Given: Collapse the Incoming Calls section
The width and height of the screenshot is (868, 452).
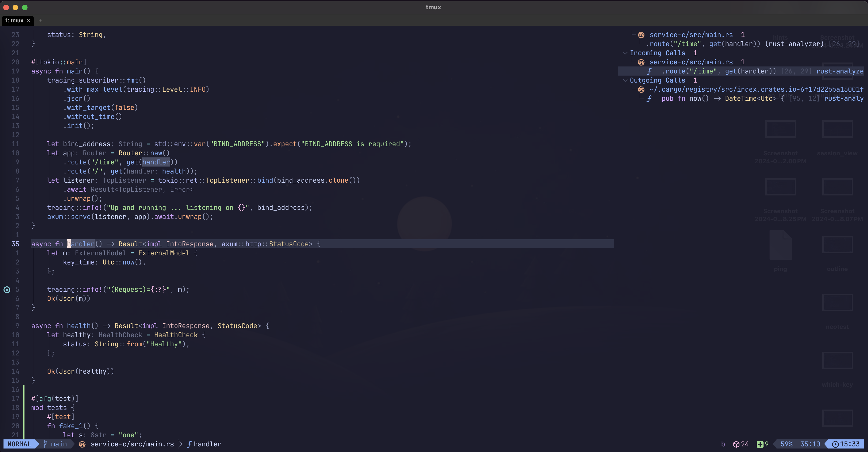Looking at the screenshot, I should click(625, 53).
